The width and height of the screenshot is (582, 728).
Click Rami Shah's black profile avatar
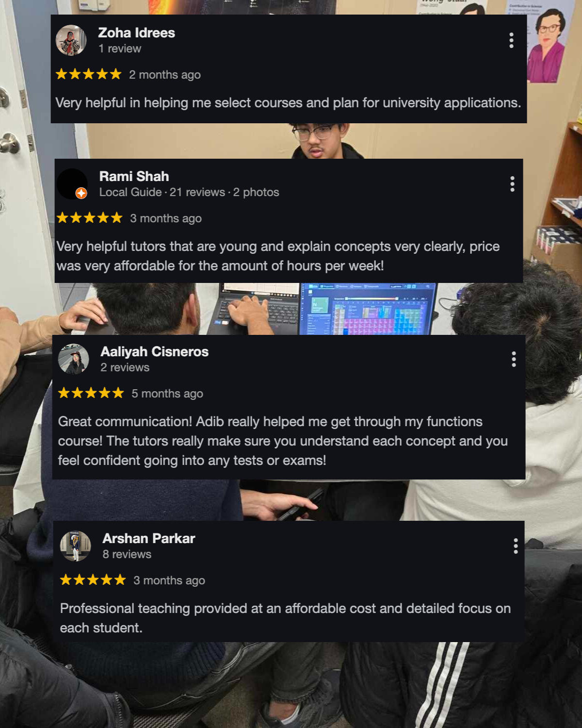[x=72, y=183]
